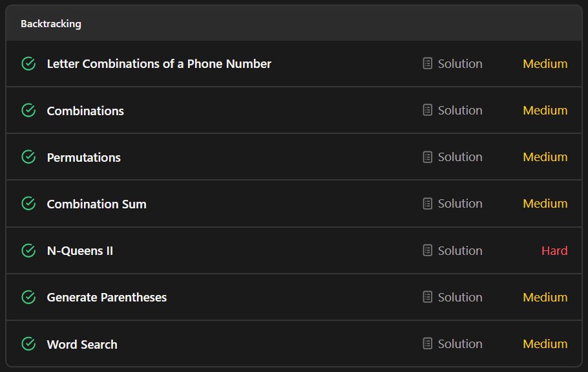Click the solution document icon in Combination Sum row
Viewport: 588px width, 372px height.
(x=428, y=203)
